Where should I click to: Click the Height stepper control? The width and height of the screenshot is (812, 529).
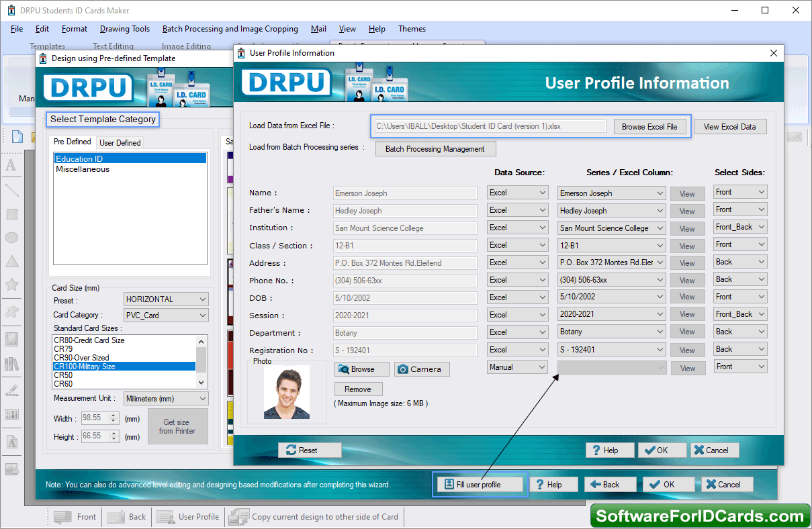(114, 436)
